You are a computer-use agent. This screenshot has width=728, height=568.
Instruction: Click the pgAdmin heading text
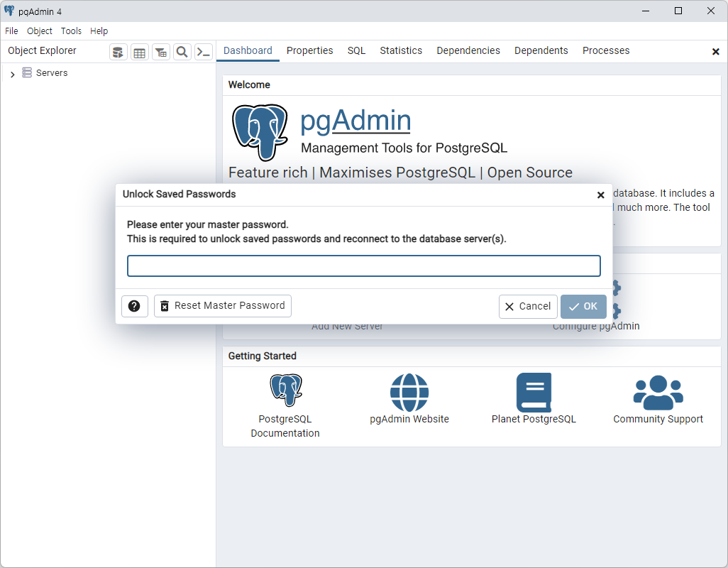(x=355, y=121)
